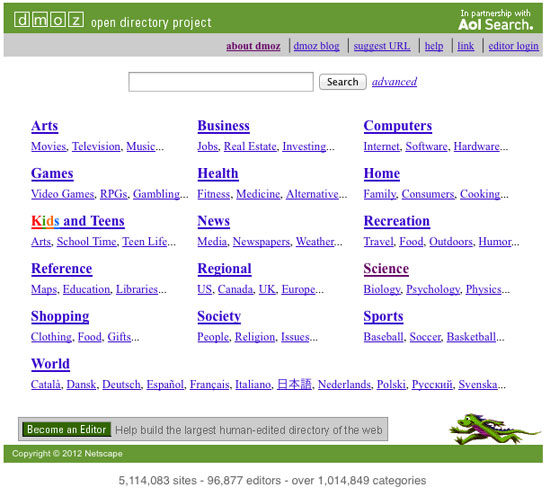Open the Computers category
Image resolution: width=550 pixels, height=496 pixels.
pos(398,126)
